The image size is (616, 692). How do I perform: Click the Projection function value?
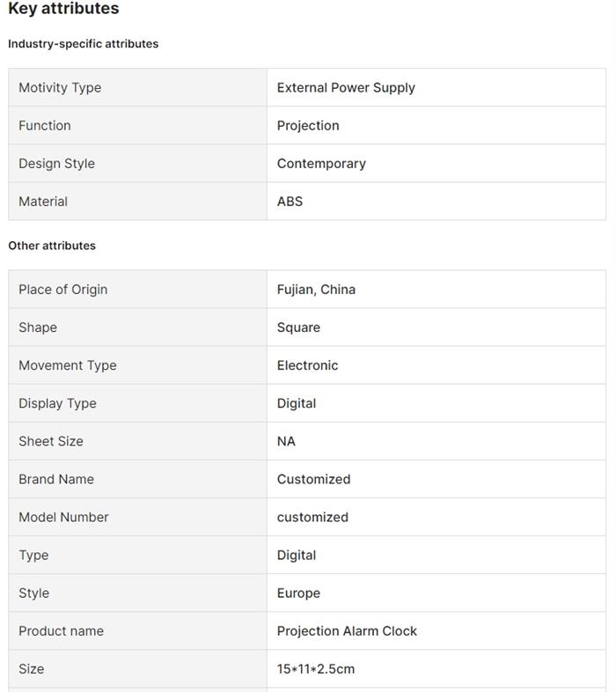(308, 125)
